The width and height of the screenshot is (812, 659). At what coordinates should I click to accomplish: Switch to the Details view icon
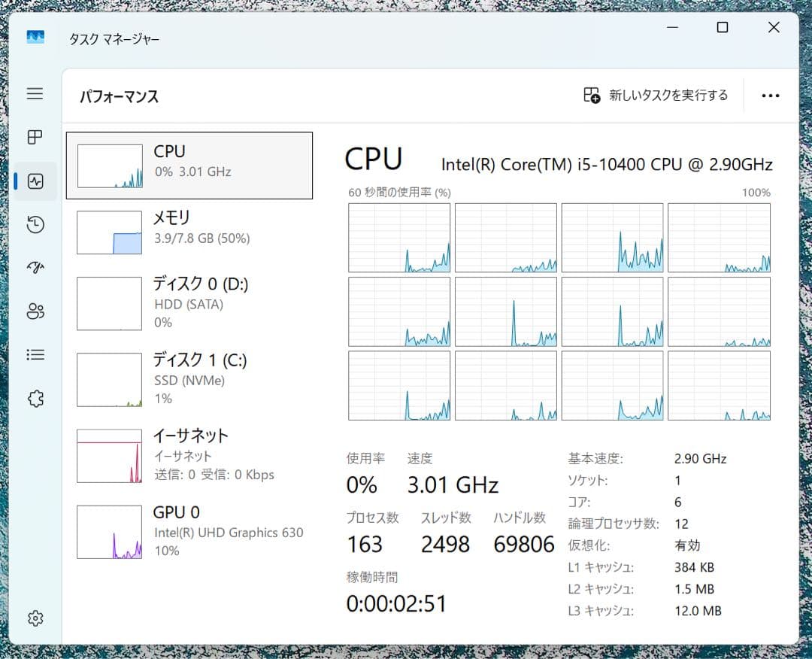[35, 354]
